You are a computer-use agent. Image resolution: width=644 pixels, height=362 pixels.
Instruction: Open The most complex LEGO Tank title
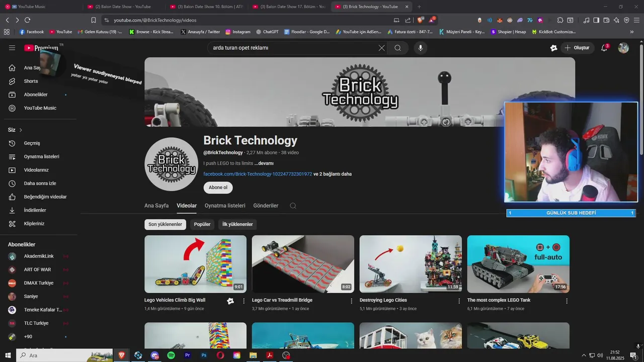tap(499, 300)
